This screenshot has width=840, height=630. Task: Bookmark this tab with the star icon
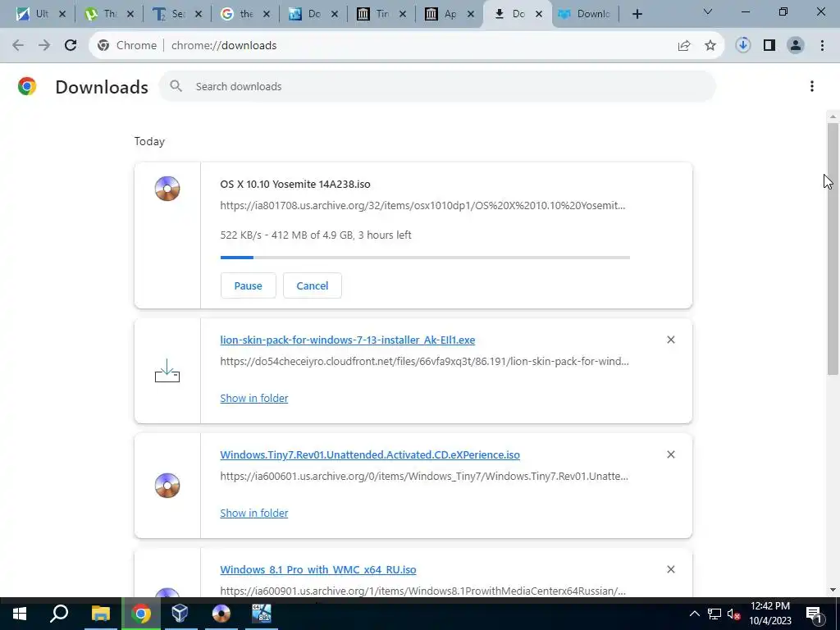pyautogui.click(x=710, y=46)
